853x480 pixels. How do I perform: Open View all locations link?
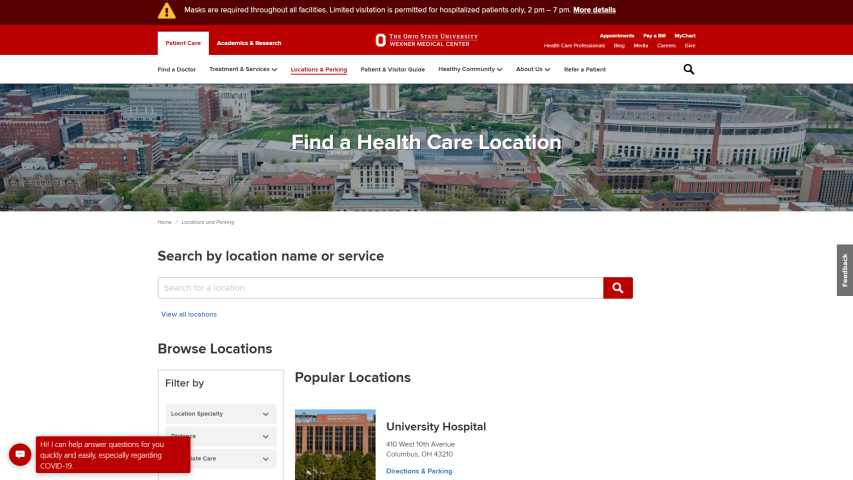tap(189, 314)
